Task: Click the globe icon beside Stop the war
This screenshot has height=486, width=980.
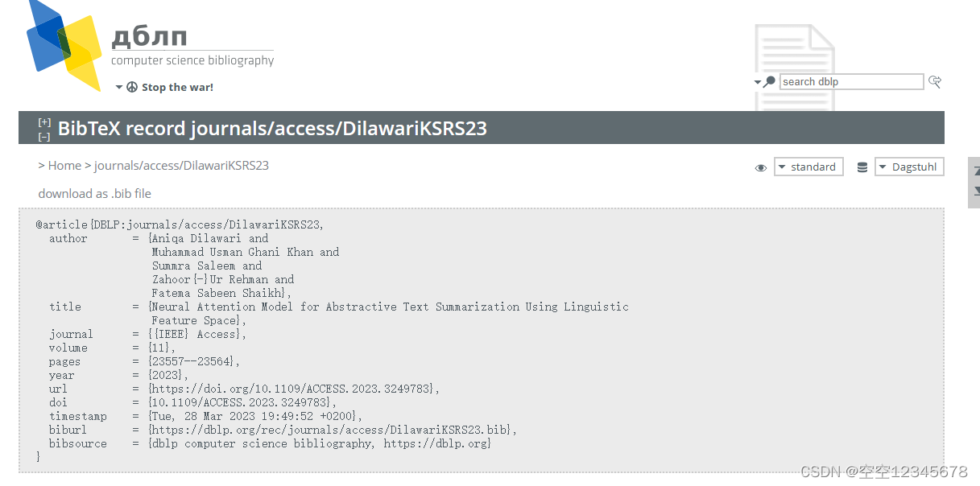Action: [131, 87]
